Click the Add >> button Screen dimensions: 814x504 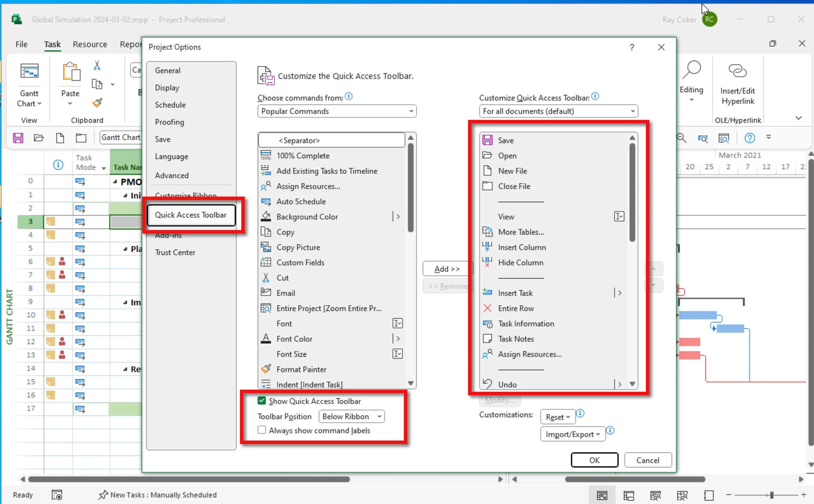(x=447, y=269)
